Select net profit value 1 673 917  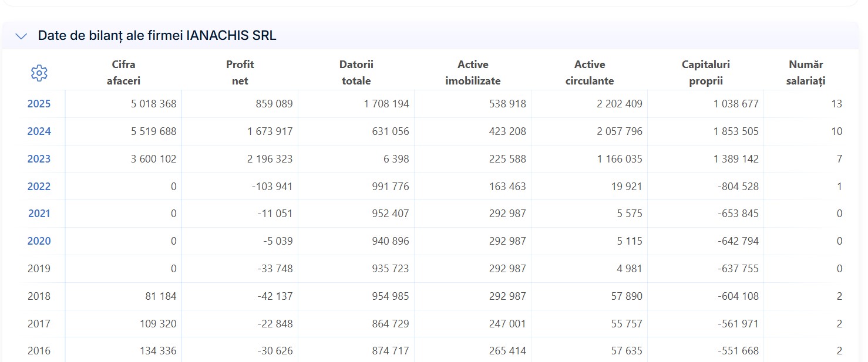coord(270,131)
